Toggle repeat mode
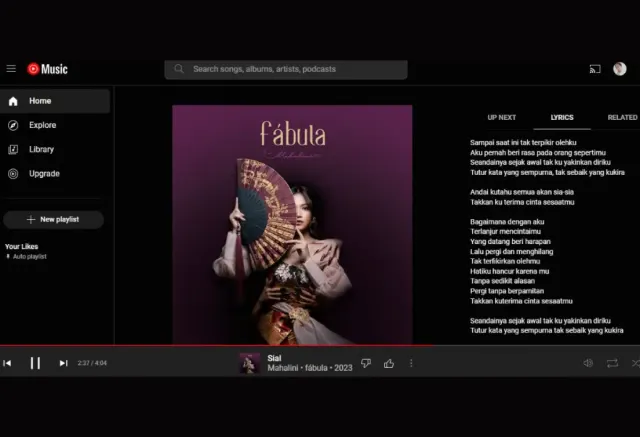This screenshot has width=640, height=437. point(612,363)
